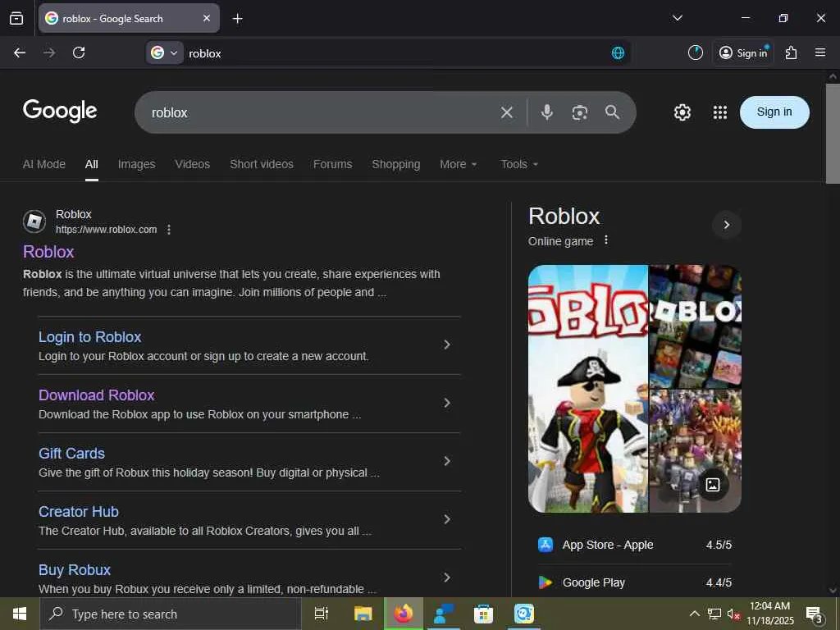Click the blue Google Sign in button

pyautogui.click(x=774, y=112)
